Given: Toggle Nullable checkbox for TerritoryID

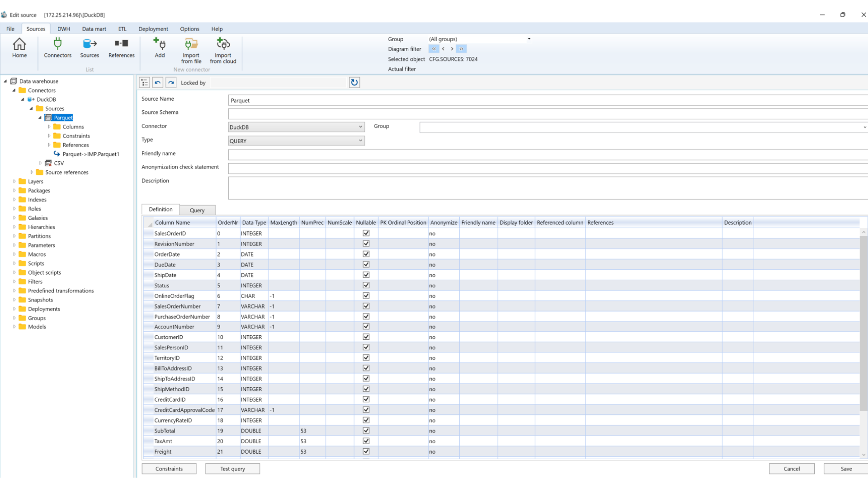Looking at the screenshot, I should pos(366,357).
